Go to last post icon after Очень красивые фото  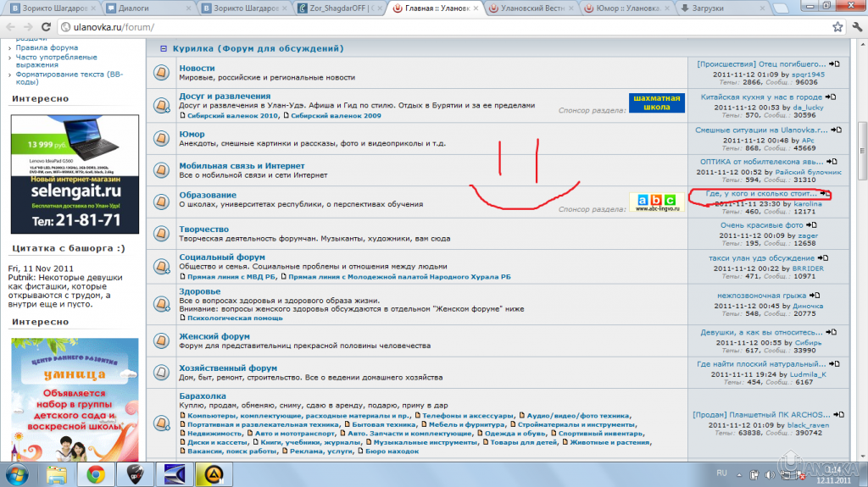[x=811, y=225]
